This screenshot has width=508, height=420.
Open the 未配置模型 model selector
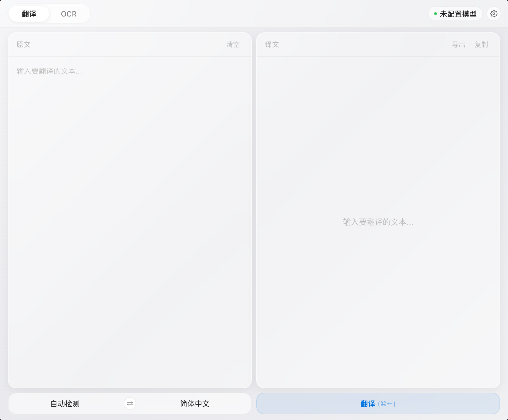click(455, 14)
